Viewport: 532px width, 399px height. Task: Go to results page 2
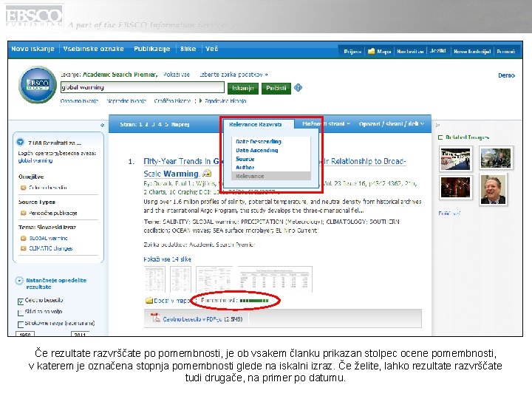click(x=146, y=125)
